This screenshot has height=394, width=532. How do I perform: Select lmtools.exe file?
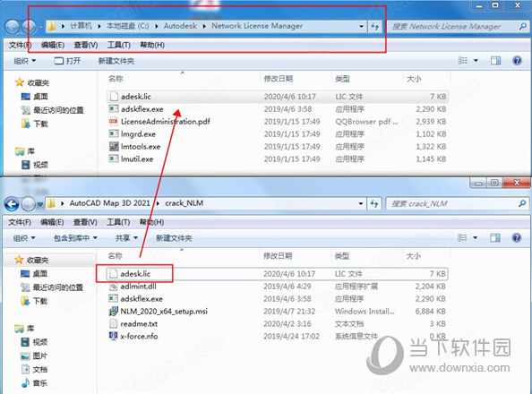tap(278, 147)
